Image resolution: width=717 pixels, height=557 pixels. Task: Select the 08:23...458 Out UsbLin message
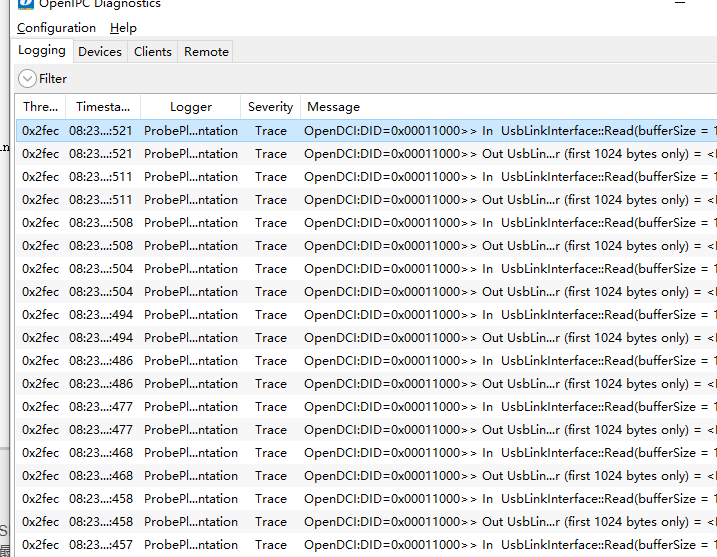tap(510, 522)
